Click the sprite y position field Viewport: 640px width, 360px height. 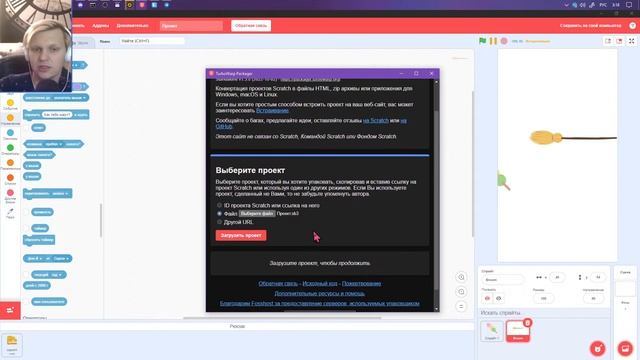(598, 277)
